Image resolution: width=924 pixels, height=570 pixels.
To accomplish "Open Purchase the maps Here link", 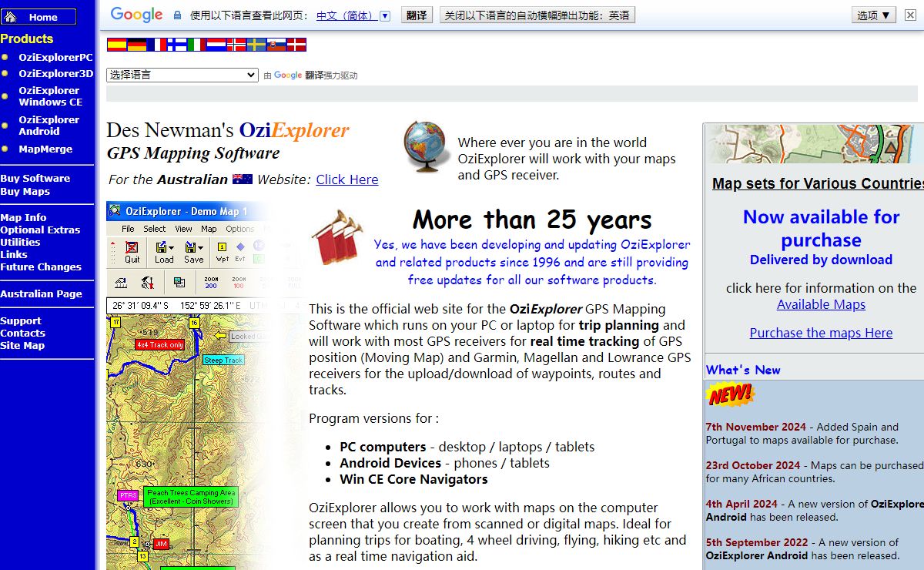I will (x=821, y=333).
